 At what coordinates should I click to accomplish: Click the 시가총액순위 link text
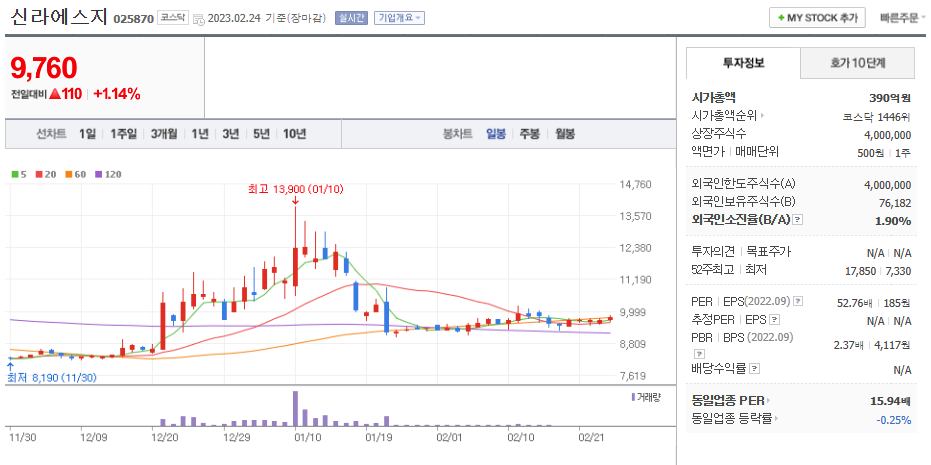(724, 116)
